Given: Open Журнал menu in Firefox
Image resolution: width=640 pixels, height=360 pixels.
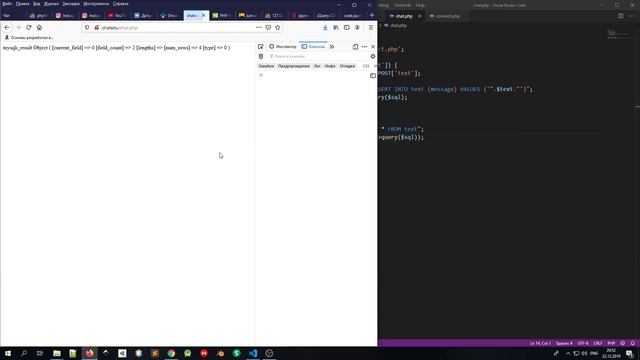Looking at the screenshot, I should [x=51, y=4].
